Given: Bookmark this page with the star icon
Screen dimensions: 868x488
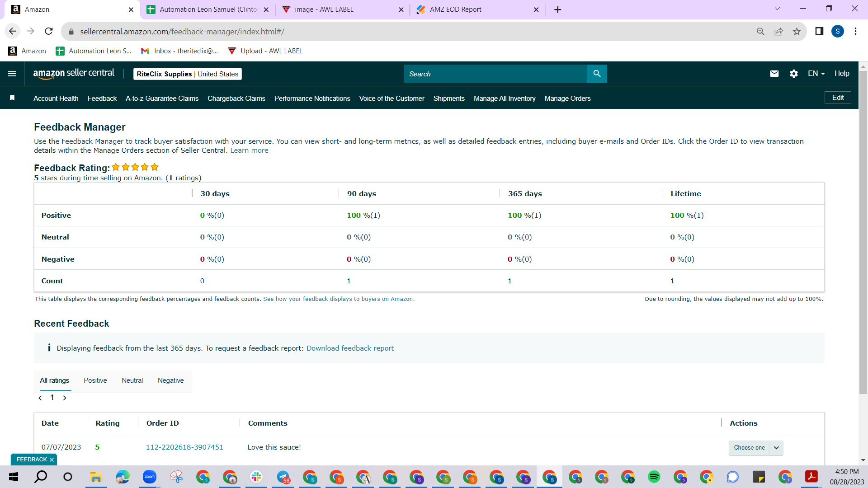Looking at the screenshot, I should coord(797,31).
